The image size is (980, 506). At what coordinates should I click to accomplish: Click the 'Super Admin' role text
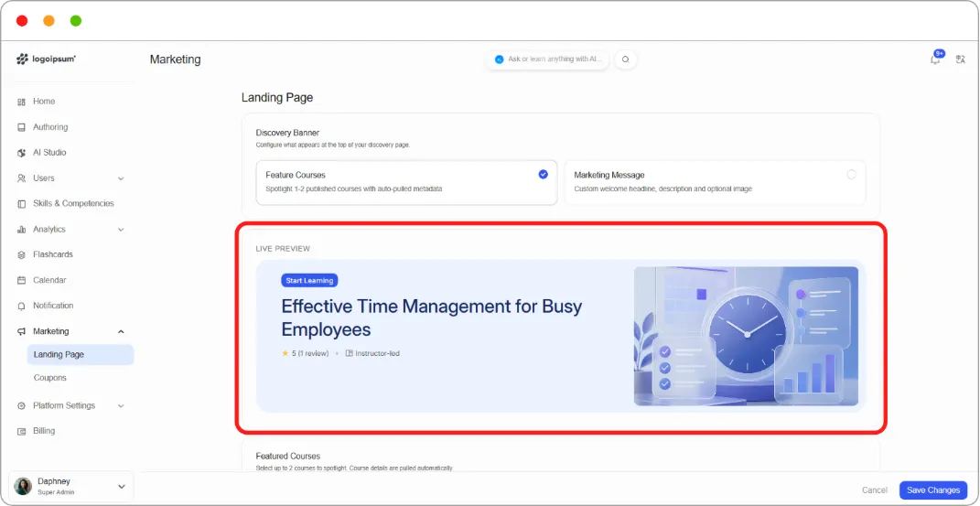click(x=56, y=493)
